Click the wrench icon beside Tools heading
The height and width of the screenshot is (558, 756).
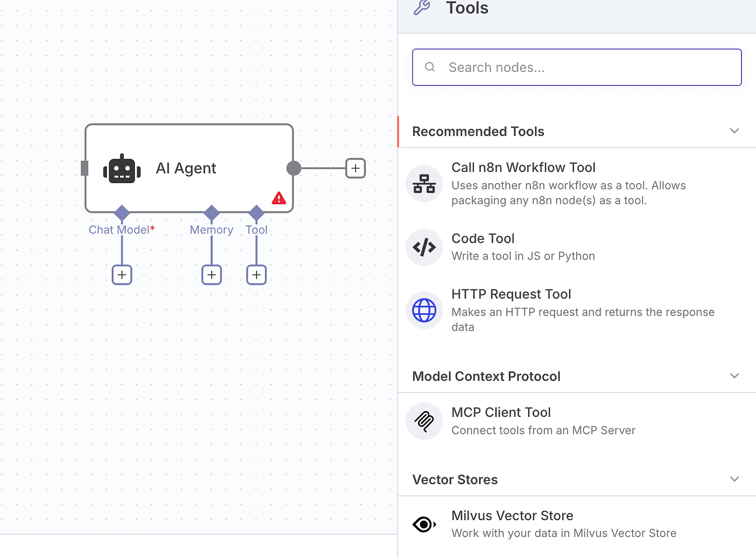[x=422, y=8]
